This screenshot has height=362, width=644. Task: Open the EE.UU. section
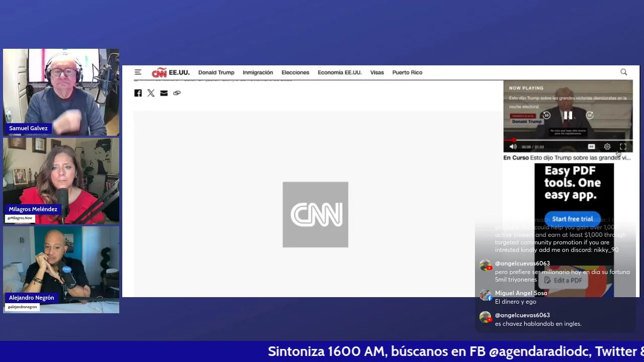[x=179, y=72]
